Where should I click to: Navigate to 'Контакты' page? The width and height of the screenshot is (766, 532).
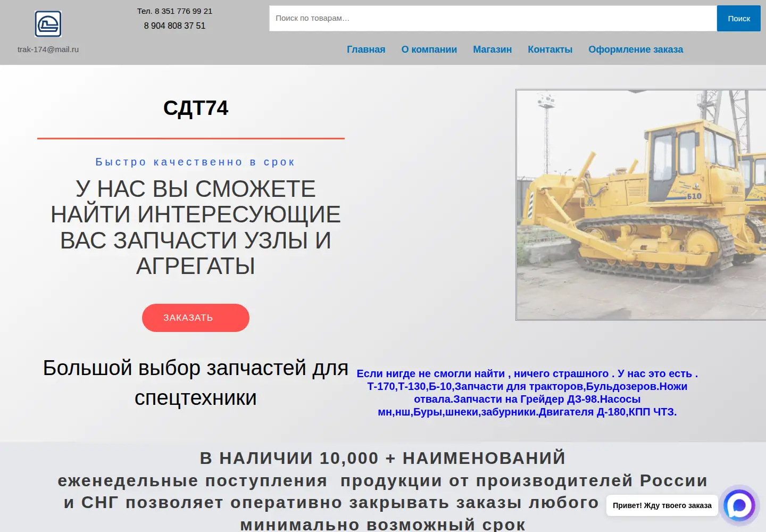click(550, 49)
